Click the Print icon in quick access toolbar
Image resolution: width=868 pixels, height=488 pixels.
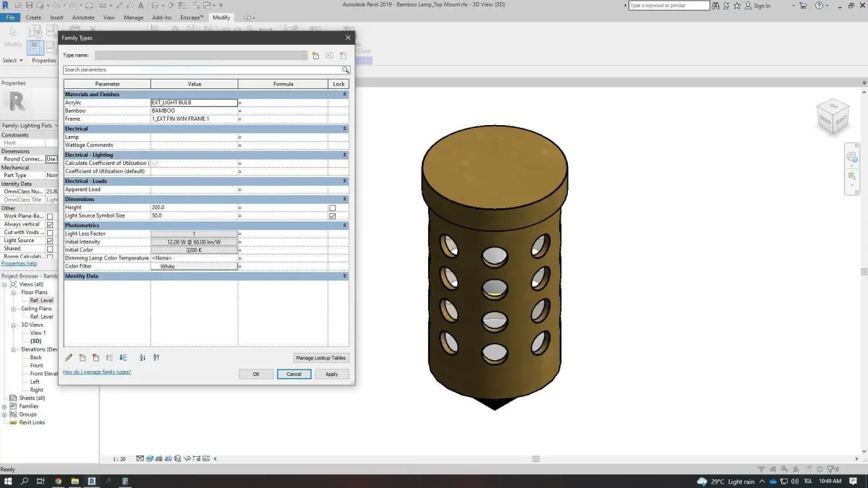pyautogui.click(x=88, y=6)
